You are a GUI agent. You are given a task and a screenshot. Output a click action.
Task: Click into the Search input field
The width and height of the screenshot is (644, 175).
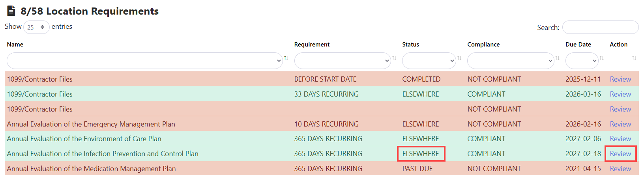point(600,28)
